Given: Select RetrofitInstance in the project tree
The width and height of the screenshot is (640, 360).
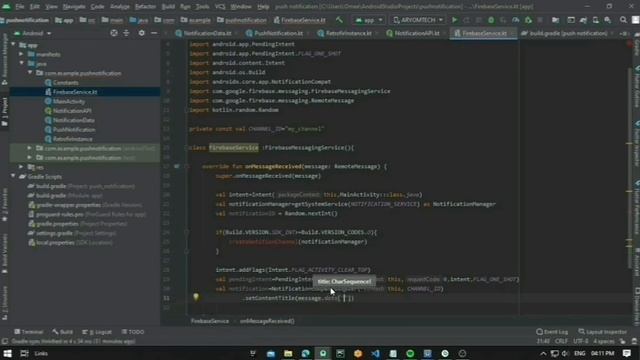Looking at the screenshot, I should [x=72, y=139].
